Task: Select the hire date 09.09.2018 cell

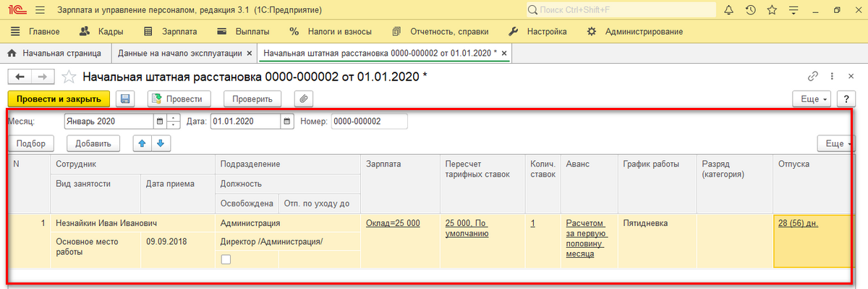Action: [177, 250]
